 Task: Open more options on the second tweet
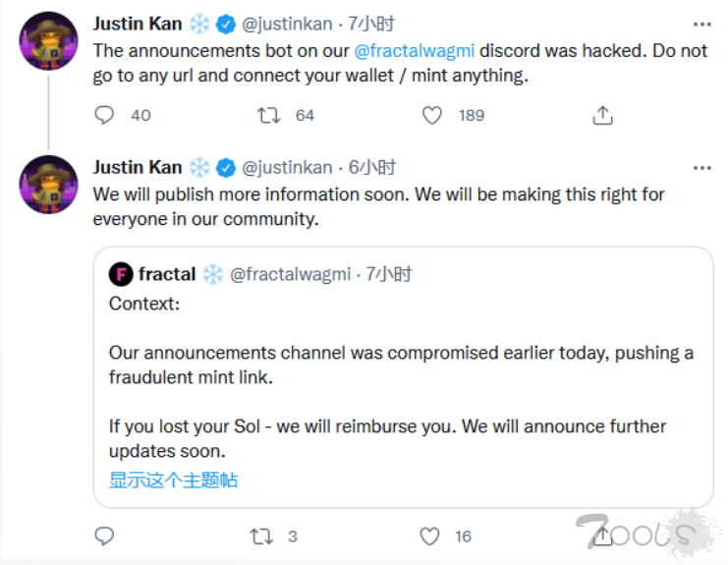point(701,168)
